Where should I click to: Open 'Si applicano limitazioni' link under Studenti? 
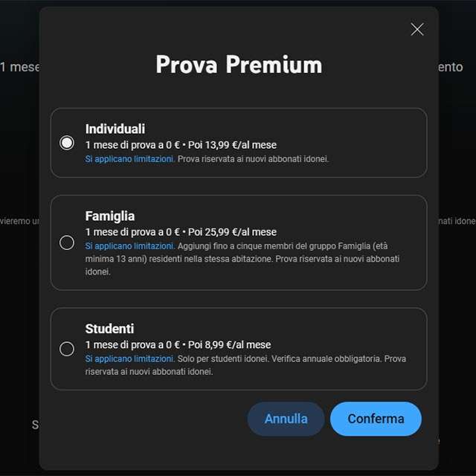[x=128, y=358]
